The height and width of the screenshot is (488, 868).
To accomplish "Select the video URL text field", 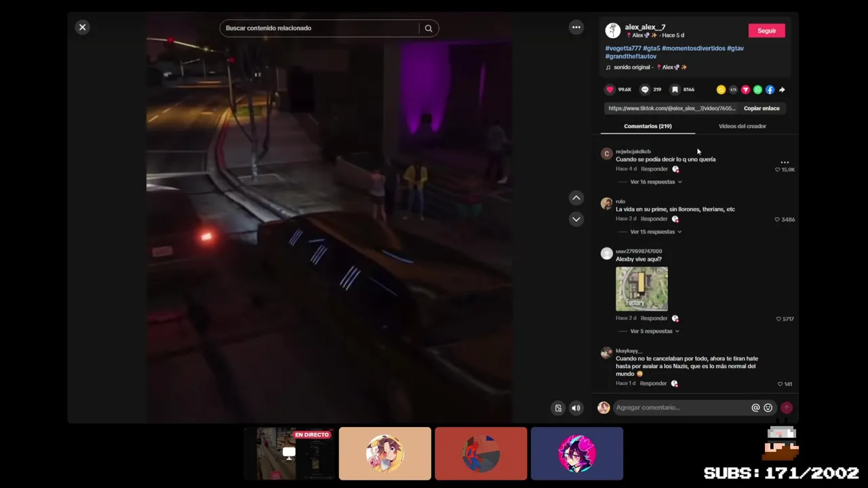I will click(671, 108).
